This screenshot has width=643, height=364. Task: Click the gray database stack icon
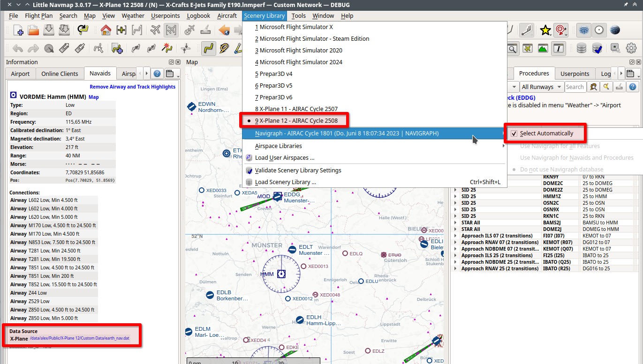point(582,48)
